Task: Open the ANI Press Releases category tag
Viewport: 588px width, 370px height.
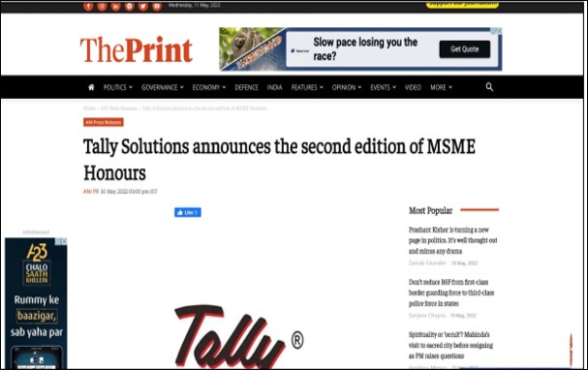Action: [x=103, y=122]
